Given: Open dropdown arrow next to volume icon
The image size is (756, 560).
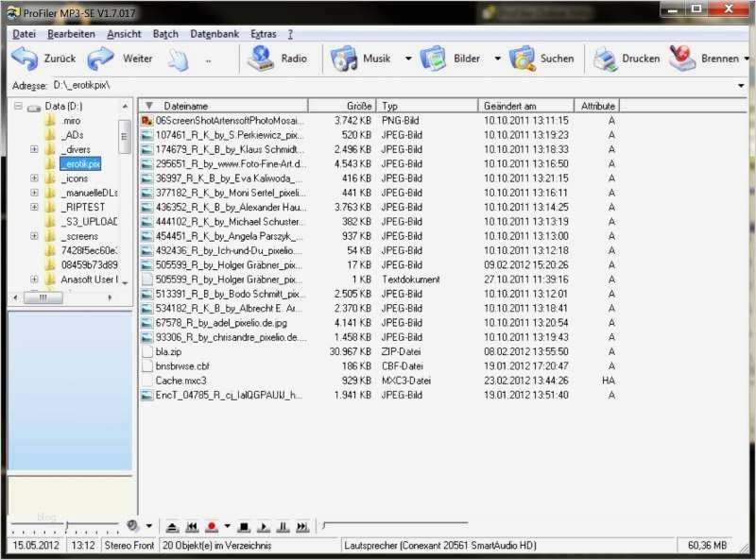Looking at the screenshot, I should pos(149,526).
